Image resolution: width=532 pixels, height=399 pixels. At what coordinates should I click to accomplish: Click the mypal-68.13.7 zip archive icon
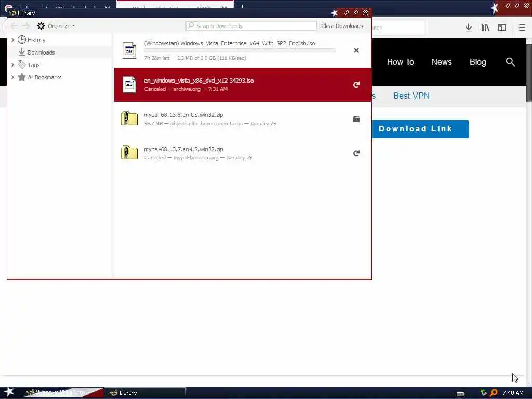pos(129,153)
